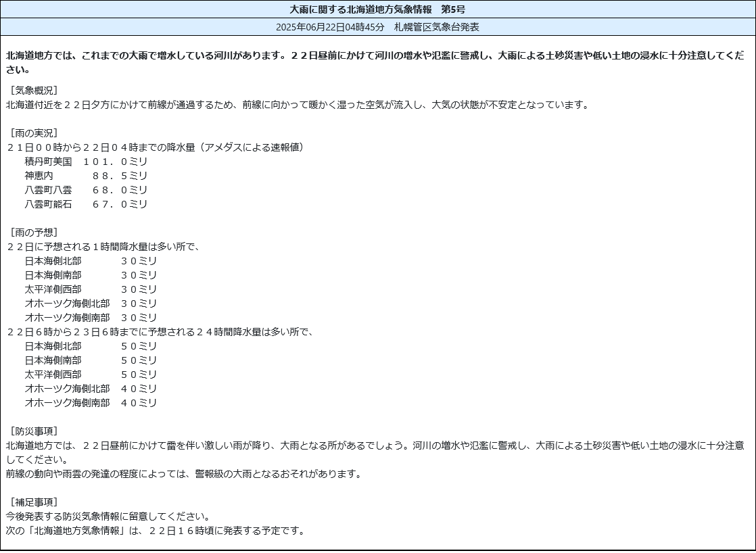The width and height of the screenshot is (756, 553).
Task: Select the ［気象概況］ section heading
Action: pos(34,90)
